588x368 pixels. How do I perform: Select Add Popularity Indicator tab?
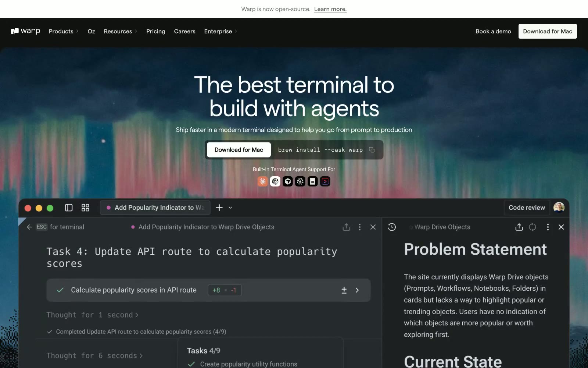coord(155,208)
